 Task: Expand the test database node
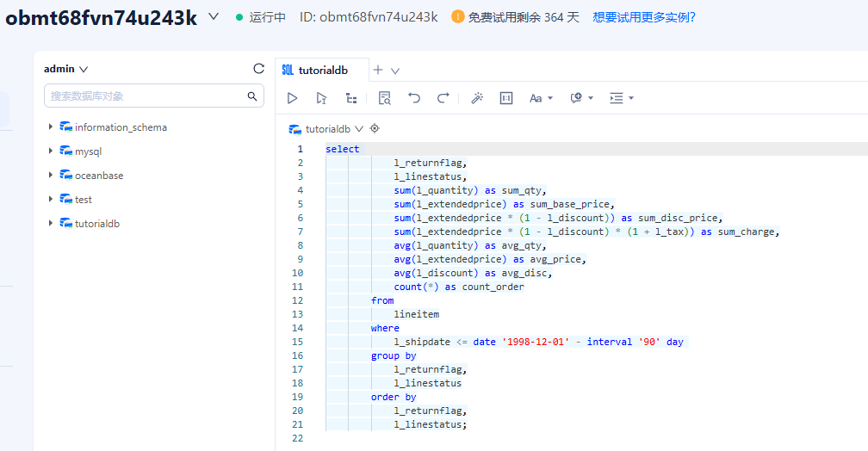[x=50, y=199]
